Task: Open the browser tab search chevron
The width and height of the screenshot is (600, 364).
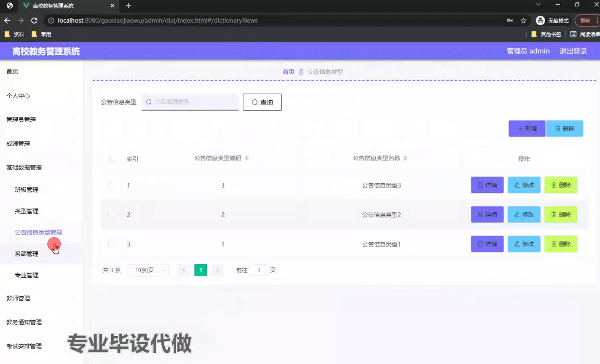Action: (x=538, y=4)
